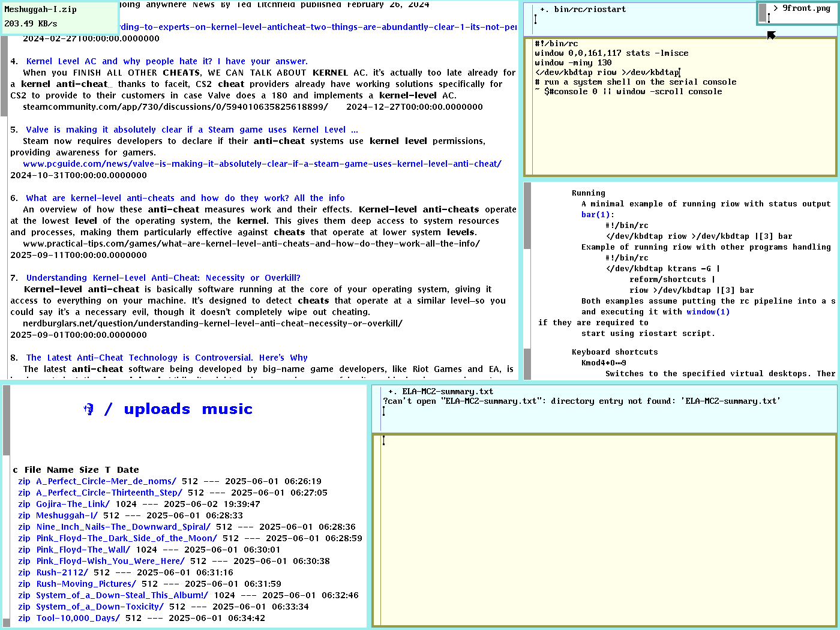Download zip for Rush-2112
Screen dimensions: 840x630
pyautogui.click(x=24, y=572)
